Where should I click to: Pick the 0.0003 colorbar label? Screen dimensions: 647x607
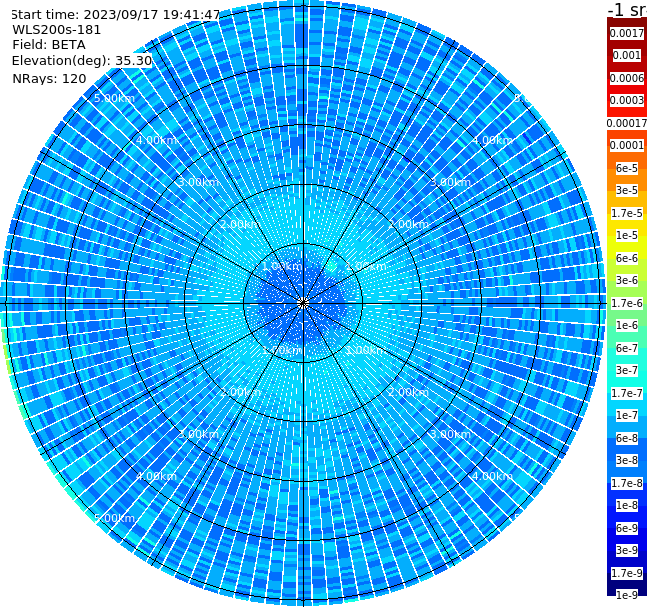tap(626, 100)
